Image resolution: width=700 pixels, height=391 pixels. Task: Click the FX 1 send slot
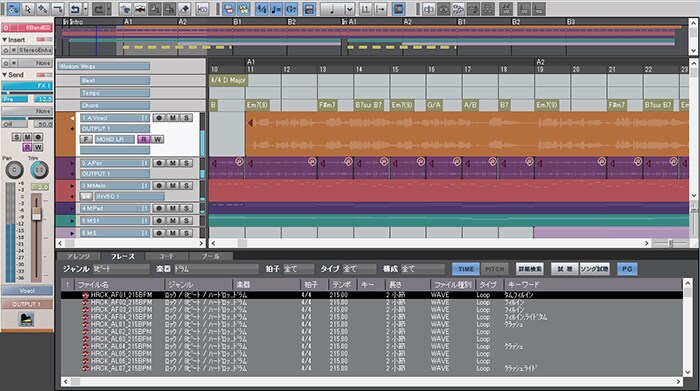pyautogui.click(x=27, y=86)
